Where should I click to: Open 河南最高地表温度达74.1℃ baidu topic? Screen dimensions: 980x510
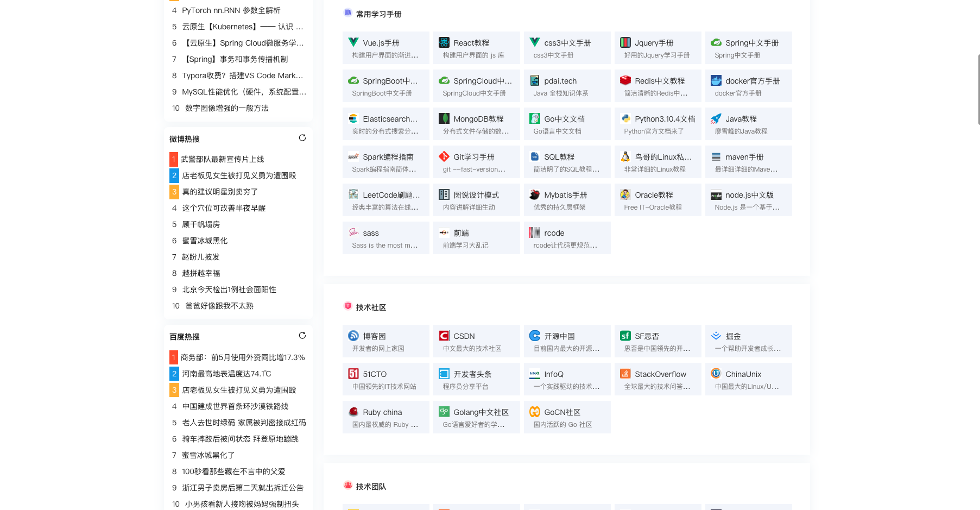pos(226,374)
